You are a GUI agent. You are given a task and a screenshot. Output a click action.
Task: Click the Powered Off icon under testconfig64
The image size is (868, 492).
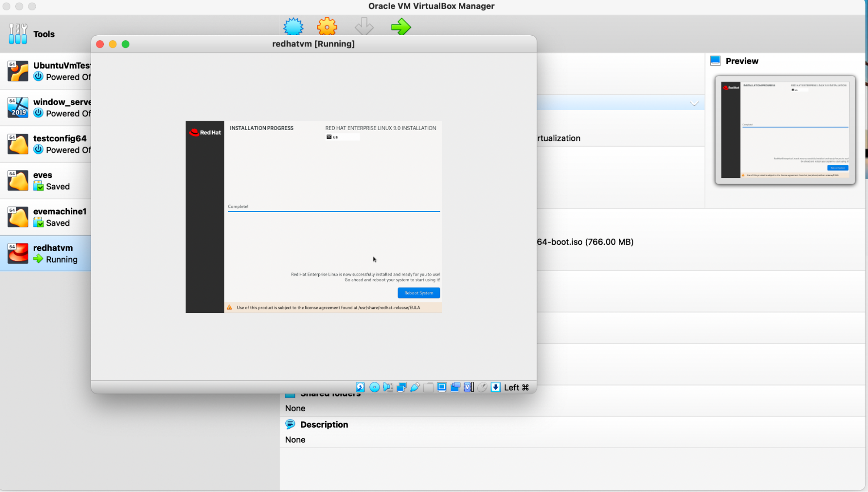click(x=38, y=150)
